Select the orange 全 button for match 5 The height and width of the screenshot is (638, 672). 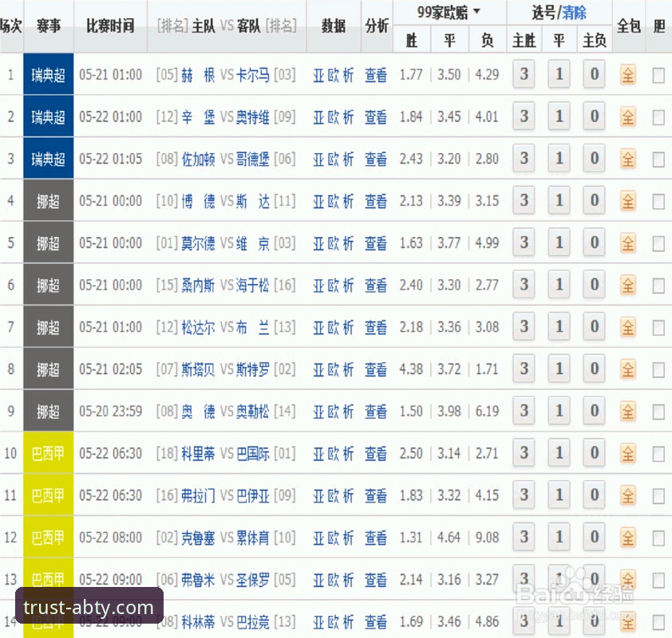coord(628,243)
